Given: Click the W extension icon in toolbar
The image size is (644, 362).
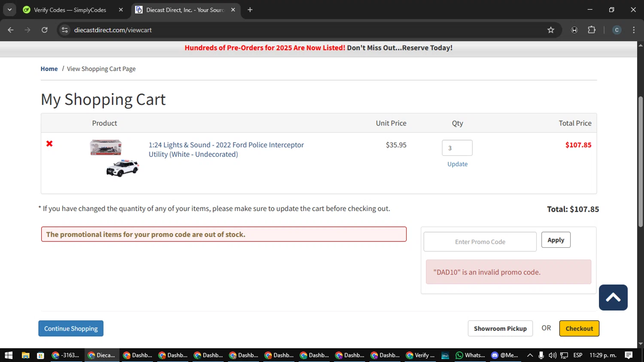Looking at the screenshot, I should pyautogui.click(x=574, y=30).
